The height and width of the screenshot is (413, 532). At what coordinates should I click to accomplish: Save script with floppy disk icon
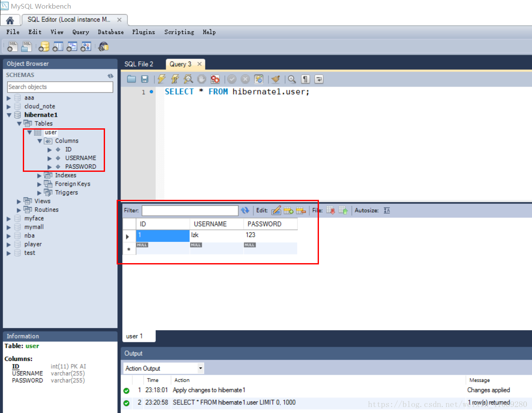(x=145, y=79)
